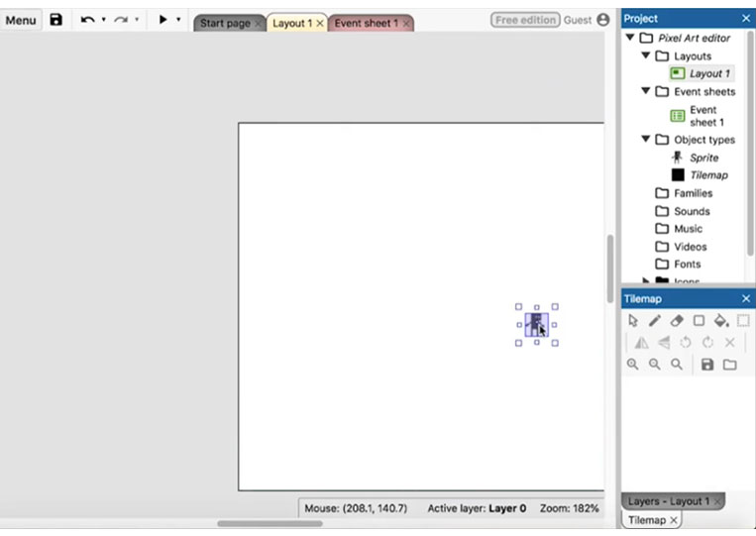Select the Tilemap eraser tool

677,321
